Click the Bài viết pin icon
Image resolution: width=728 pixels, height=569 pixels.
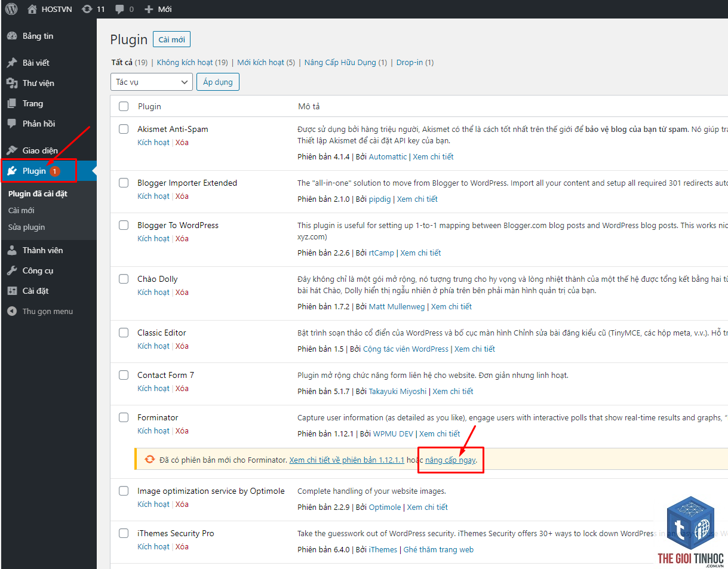pyautogui.click(x=12, y=63)
